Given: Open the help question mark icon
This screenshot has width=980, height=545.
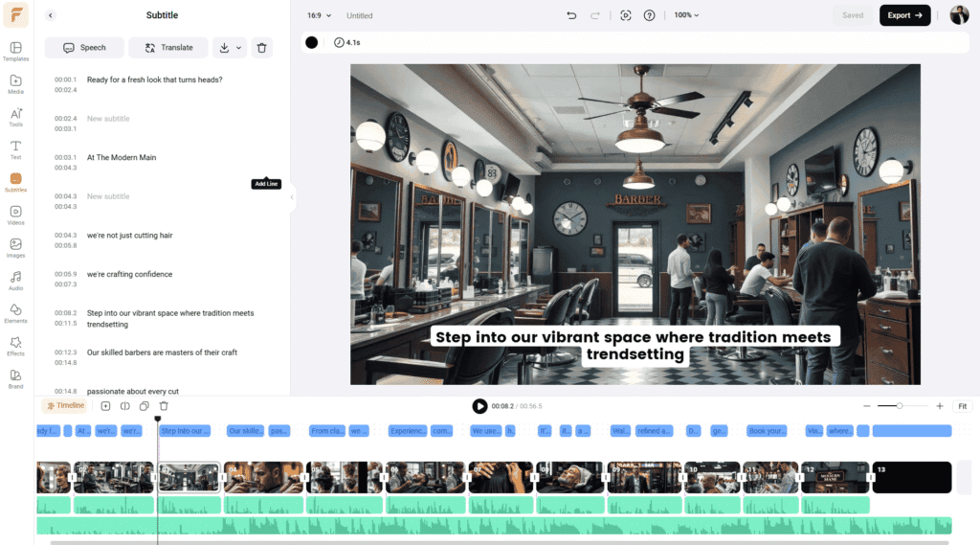Looking at the screenshot, I should [x=650, y=15].
